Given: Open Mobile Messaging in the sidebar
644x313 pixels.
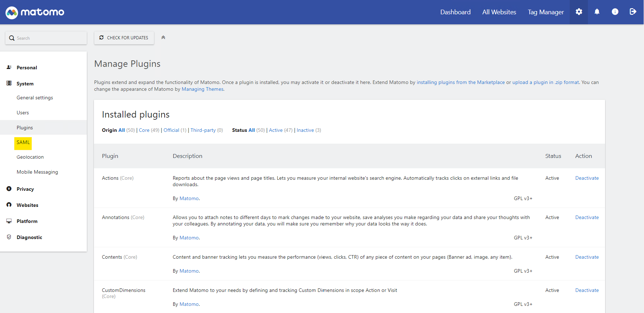Looking at the screenshot, I should coord(37,172).
